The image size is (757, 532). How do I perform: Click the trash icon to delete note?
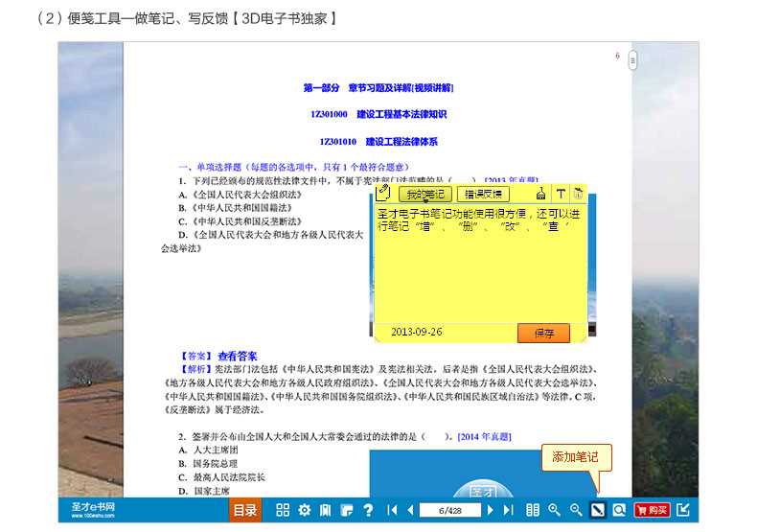580,194
